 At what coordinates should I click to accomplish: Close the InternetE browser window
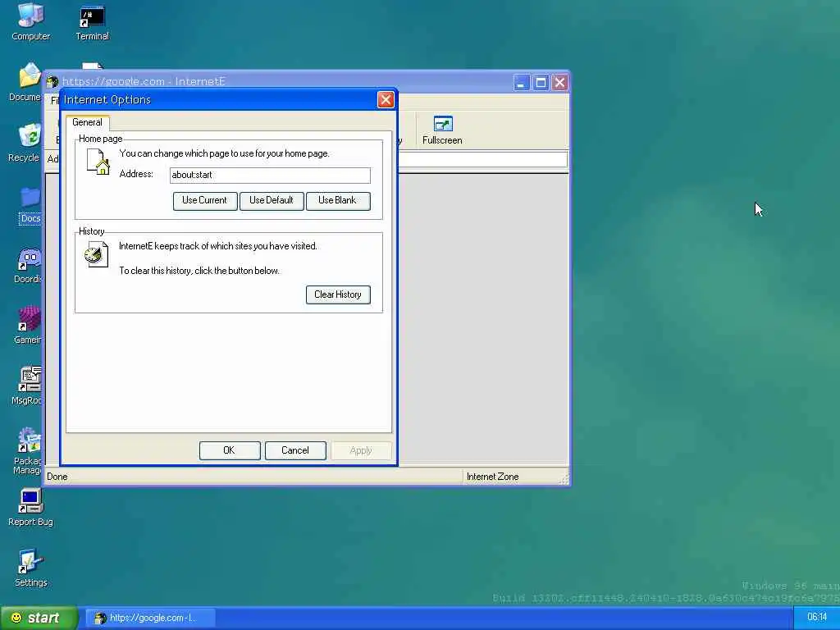click(559, 83)
